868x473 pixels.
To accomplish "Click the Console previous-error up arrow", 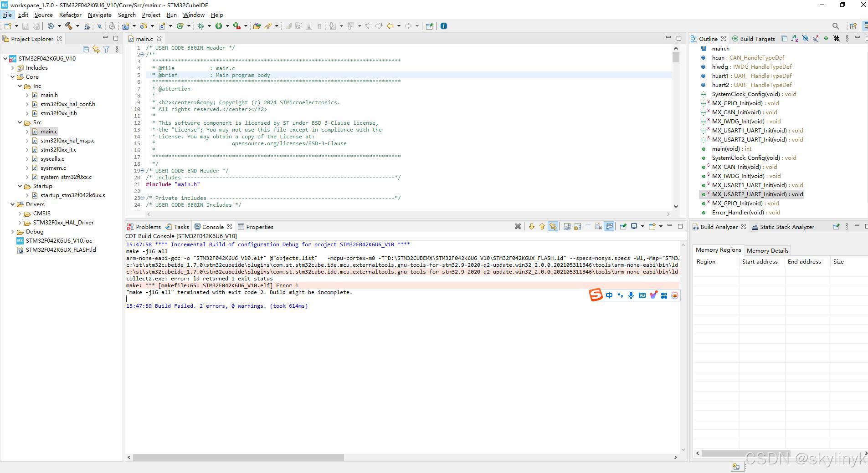I will (542, 226).
